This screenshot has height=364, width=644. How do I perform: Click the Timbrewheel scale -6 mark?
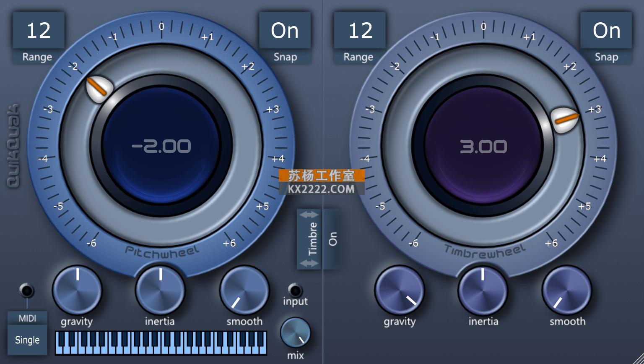413,243
